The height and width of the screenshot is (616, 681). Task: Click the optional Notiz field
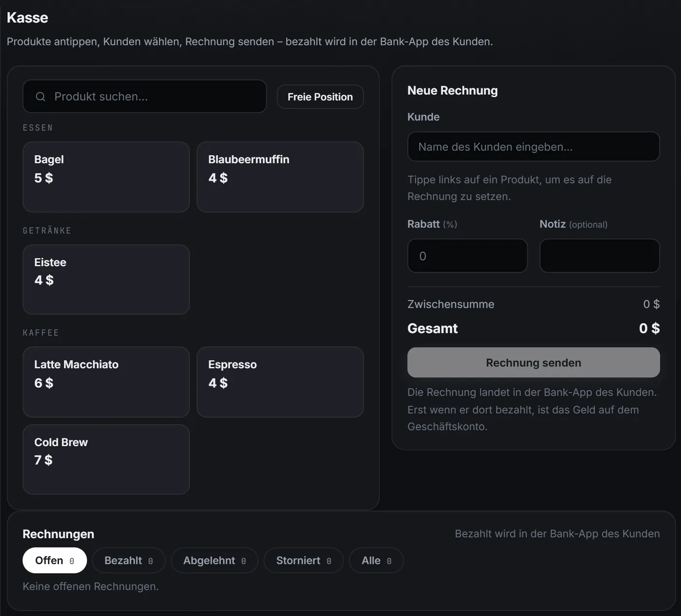[x=600, y=255]
